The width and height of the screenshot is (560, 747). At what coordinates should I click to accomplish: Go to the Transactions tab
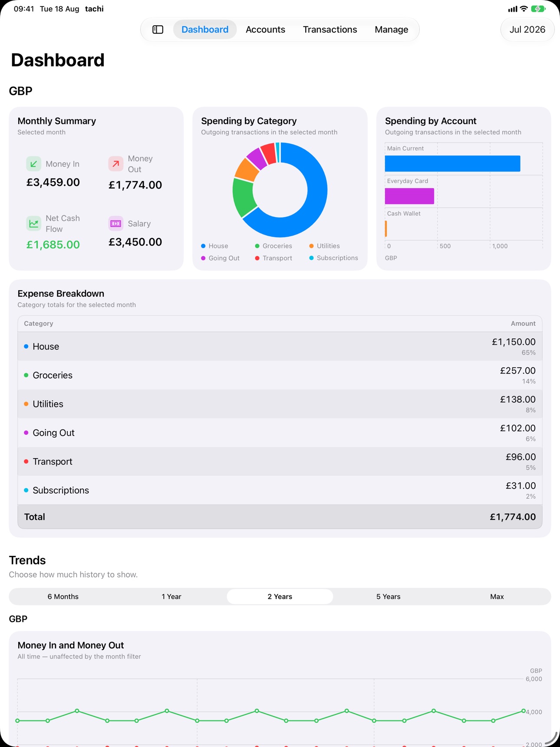pos(330,30)
